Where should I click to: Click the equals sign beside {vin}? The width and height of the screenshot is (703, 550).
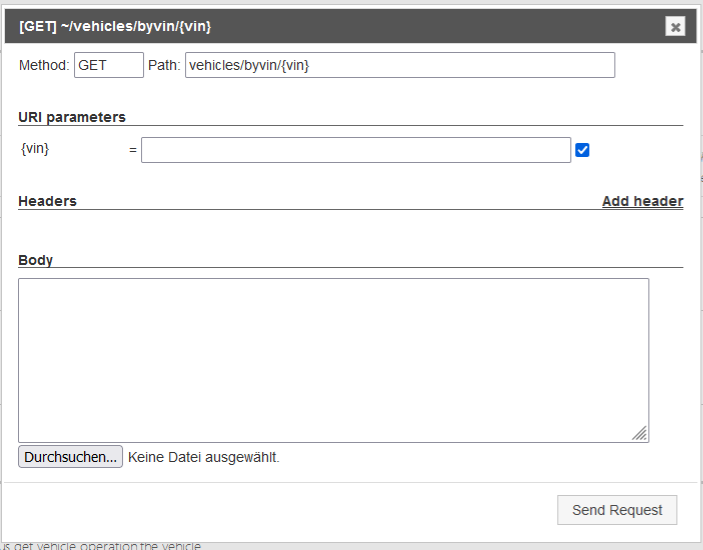click(133, 150)
